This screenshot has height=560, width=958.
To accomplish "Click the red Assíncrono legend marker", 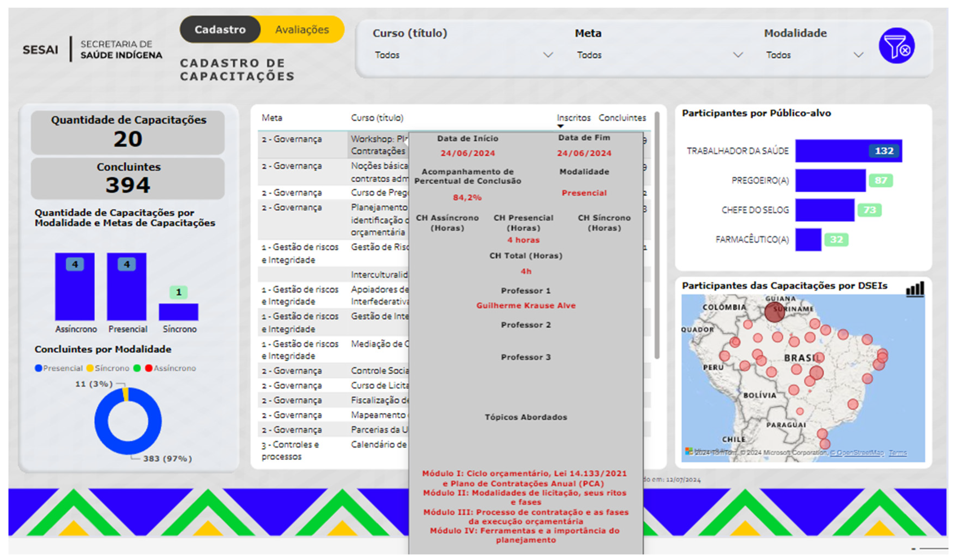I will 149,368.
